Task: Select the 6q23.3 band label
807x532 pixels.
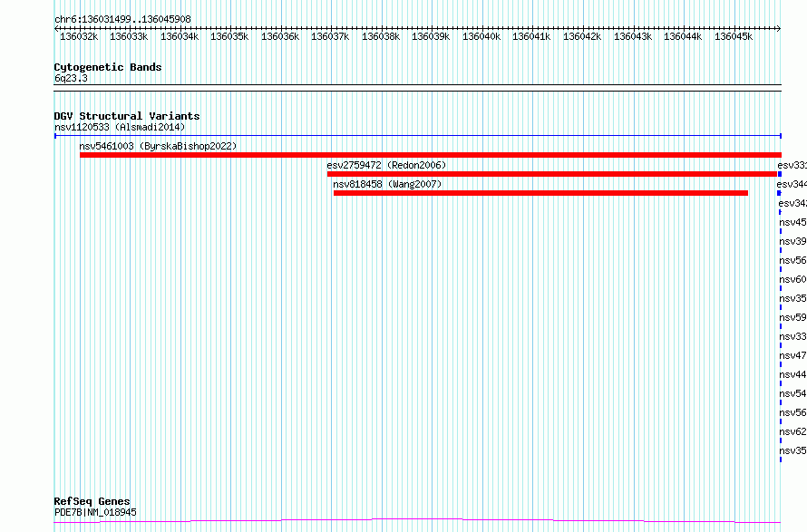Action: click(x=71, y=78)
